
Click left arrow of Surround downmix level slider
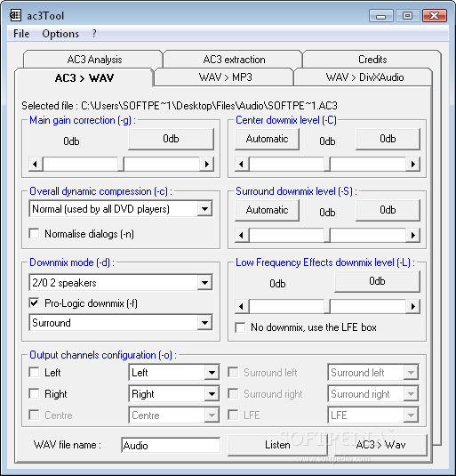tap(242, 235)
